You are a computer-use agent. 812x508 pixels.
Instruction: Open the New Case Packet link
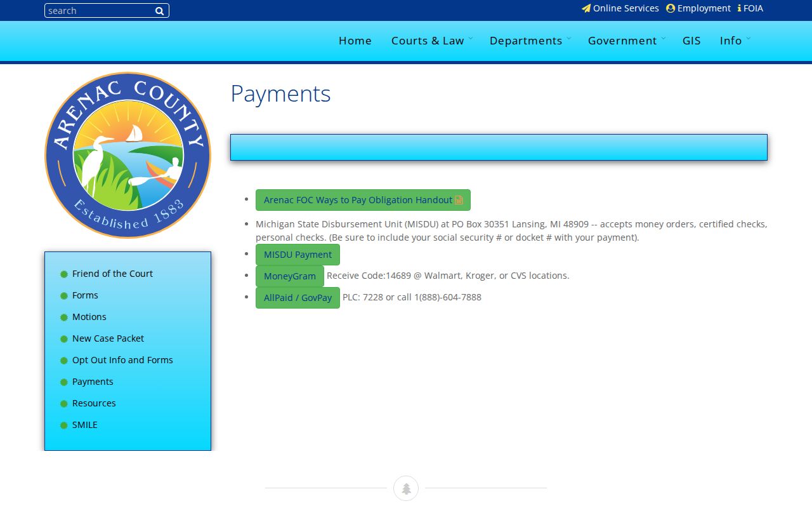[108, 338]
